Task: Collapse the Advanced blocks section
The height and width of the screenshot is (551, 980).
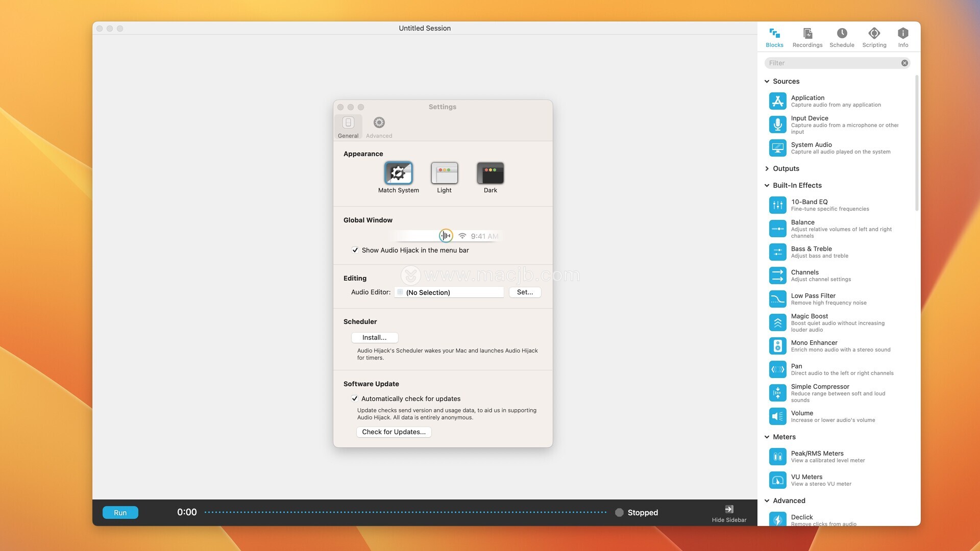Action: (767, 501)
